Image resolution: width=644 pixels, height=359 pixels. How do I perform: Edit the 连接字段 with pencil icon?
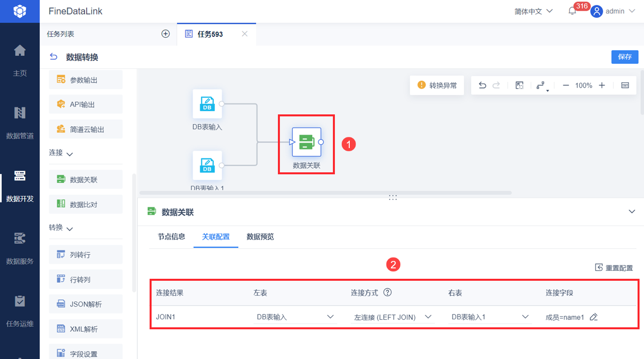[x=593, y=317]
